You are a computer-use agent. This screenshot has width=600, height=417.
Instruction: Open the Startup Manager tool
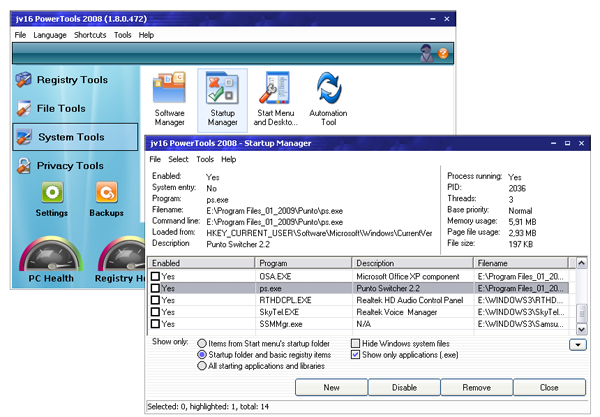pyautogui.click(x=222, y=99)
